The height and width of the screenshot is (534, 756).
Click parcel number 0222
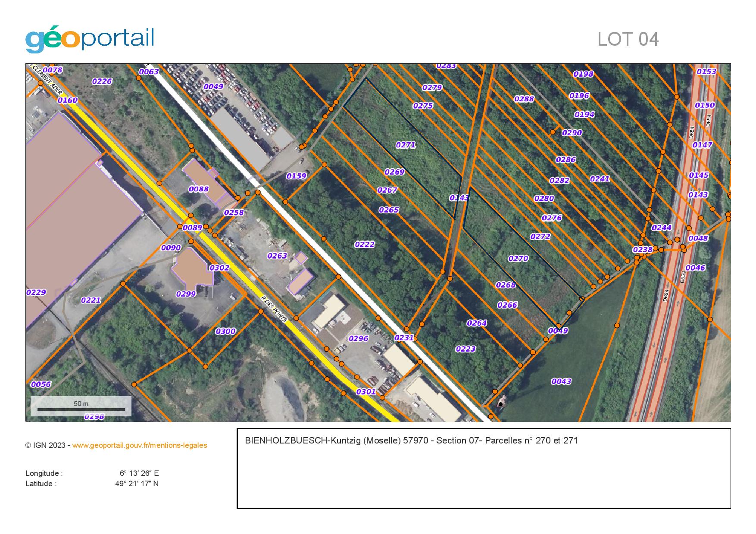[x=365, y=244]
